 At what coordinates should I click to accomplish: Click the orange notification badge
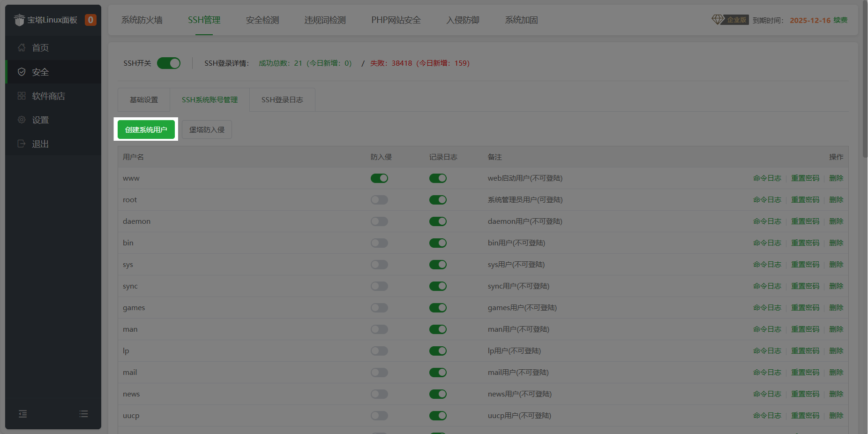point(90,20)
